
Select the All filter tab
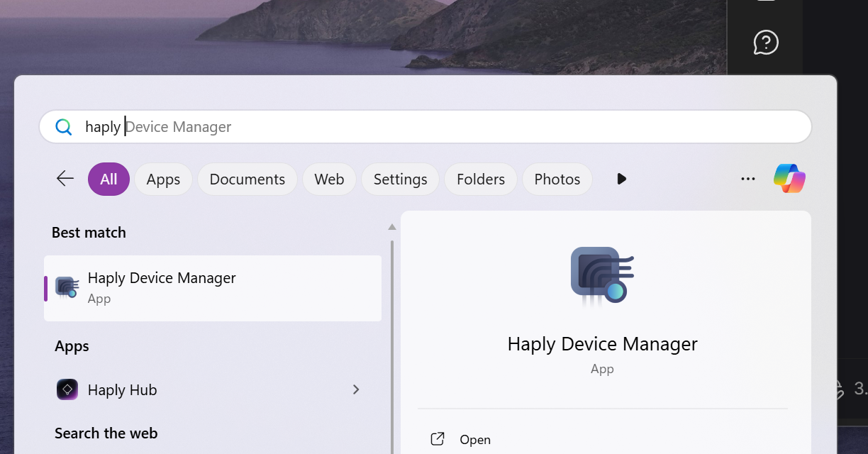[x=108, y=179]
